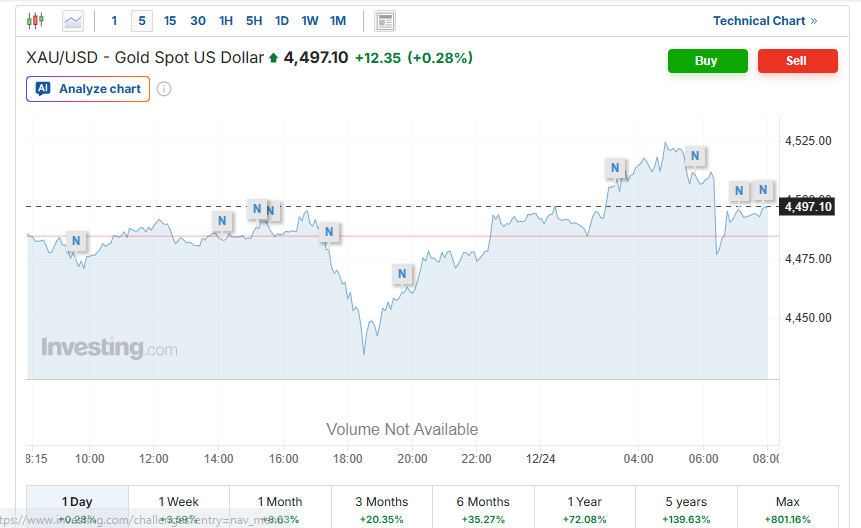This screenshot has height=528, width=861.
Task: Select the area chart type icon
Action: (x=73, y=21)
